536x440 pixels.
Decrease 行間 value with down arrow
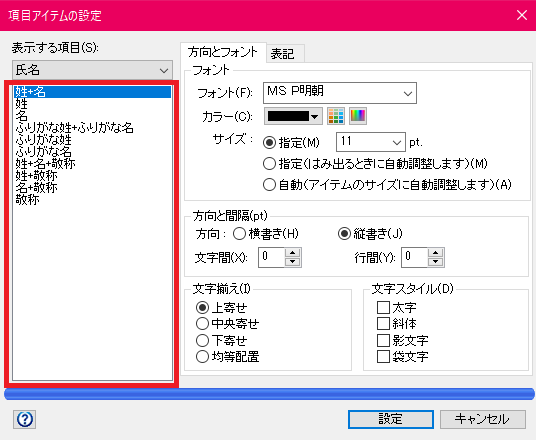click(x=436, y=262)
